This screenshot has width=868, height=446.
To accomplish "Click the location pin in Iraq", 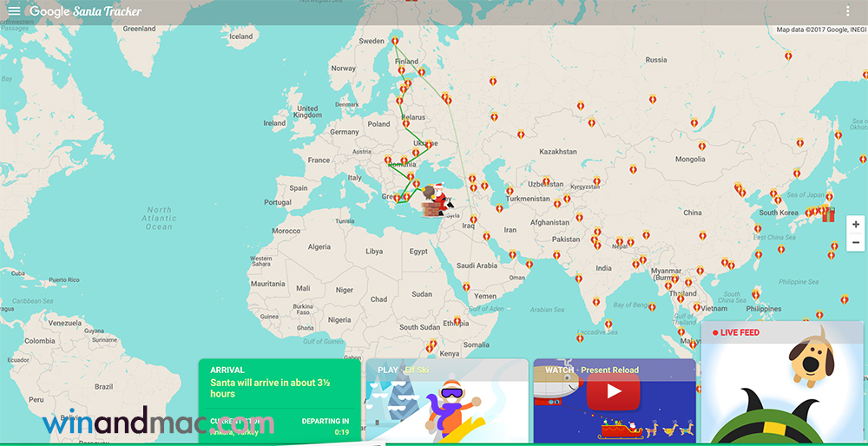I will (473, 220).
